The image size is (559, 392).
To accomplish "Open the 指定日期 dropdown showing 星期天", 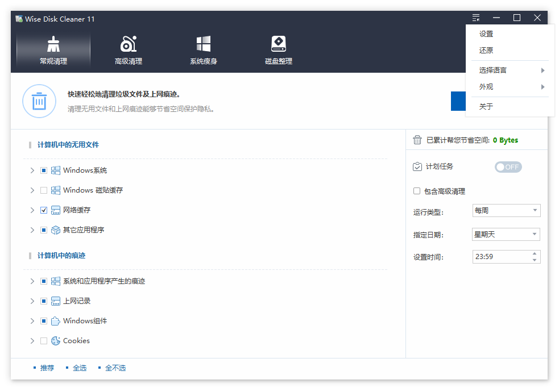I will click(506, 234).
